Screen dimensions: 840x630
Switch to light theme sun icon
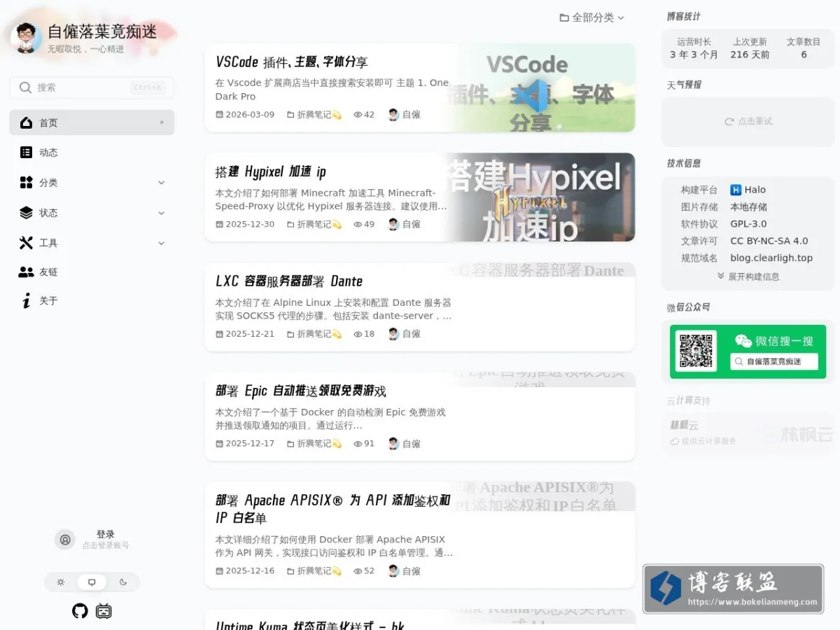[x=61, y=582]
